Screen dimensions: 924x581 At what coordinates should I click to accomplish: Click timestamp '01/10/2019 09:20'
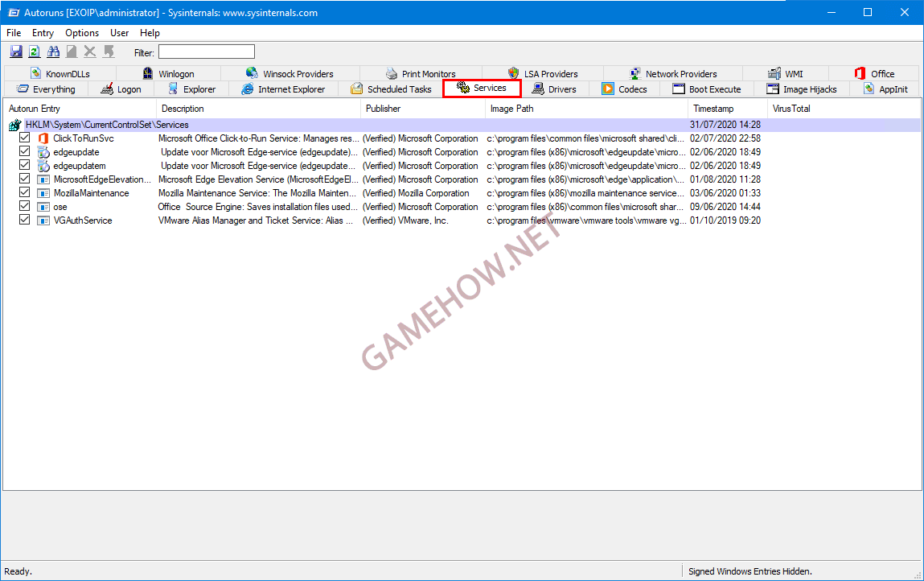[x=725, y=220]
